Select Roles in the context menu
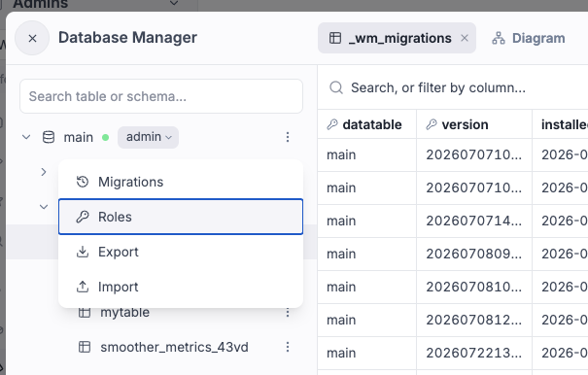This screenshot has width=588, height=375. coord(181,217)
